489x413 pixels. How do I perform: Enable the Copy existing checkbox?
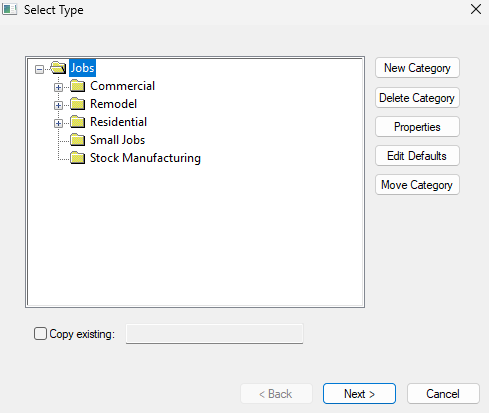[x=40, y=334]
